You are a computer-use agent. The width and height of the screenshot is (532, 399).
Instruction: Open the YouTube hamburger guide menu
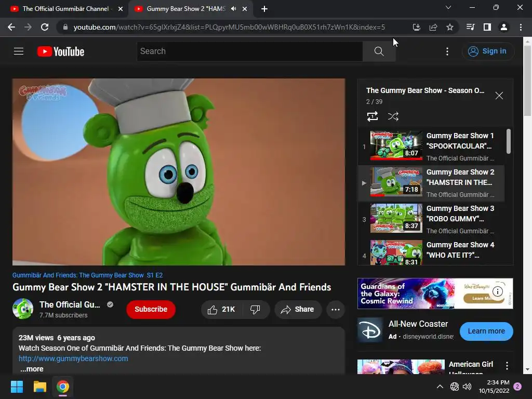(x=19, y=51)
